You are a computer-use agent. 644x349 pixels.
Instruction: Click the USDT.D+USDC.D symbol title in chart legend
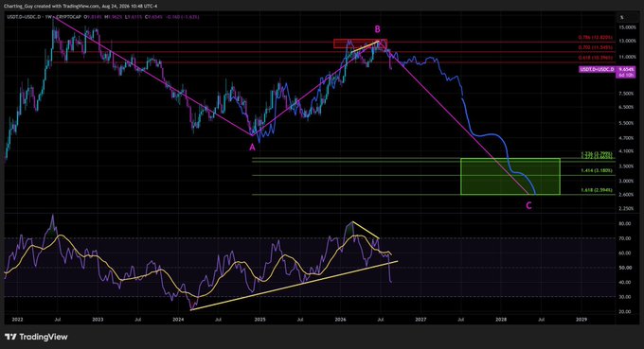(24, 17)
